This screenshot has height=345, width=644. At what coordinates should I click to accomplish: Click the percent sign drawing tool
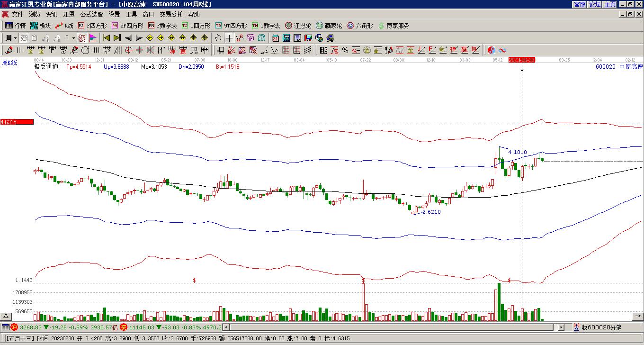click(345, 50)
